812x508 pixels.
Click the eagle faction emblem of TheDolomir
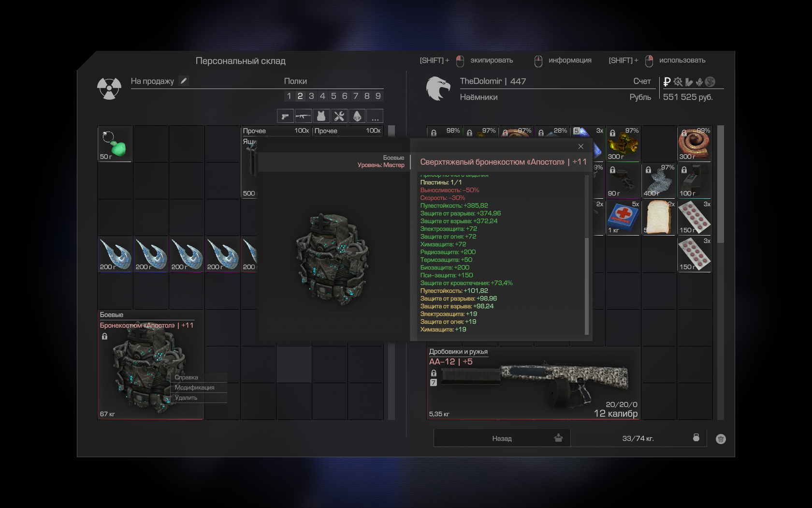tap(438, 89)
